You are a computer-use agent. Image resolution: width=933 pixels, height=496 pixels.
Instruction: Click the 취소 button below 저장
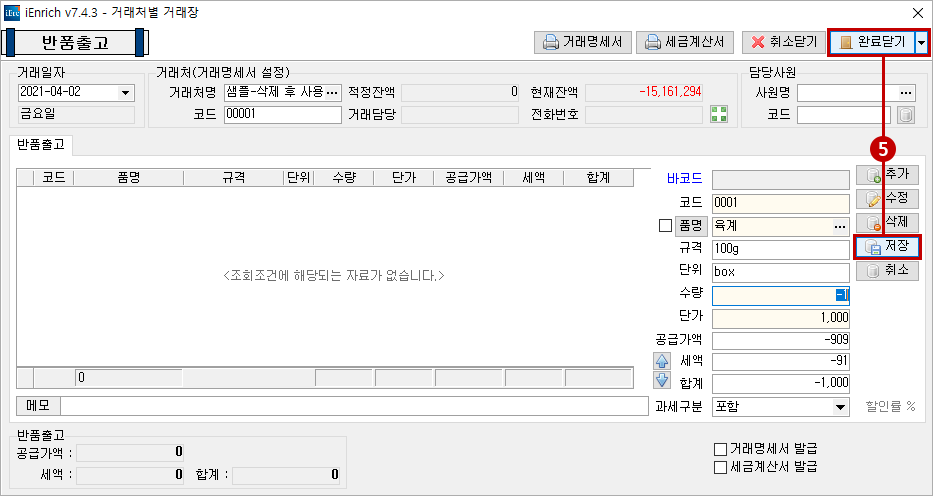click(887, 271)
